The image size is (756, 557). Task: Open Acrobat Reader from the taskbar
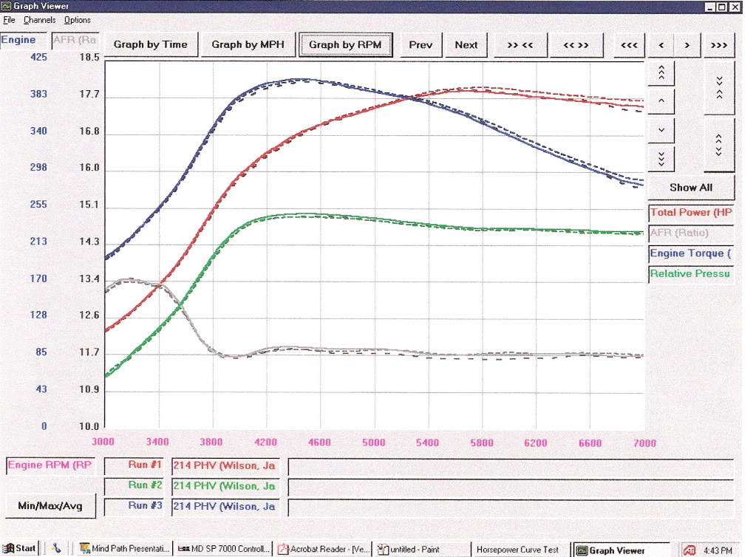click(x=323, y=550)
